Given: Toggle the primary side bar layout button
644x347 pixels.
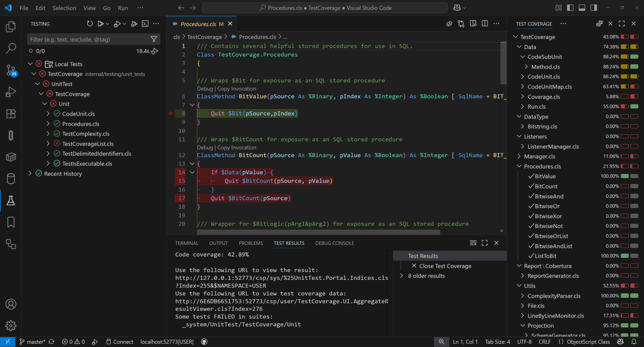Looking at the screenshot, I should point(570,8).
